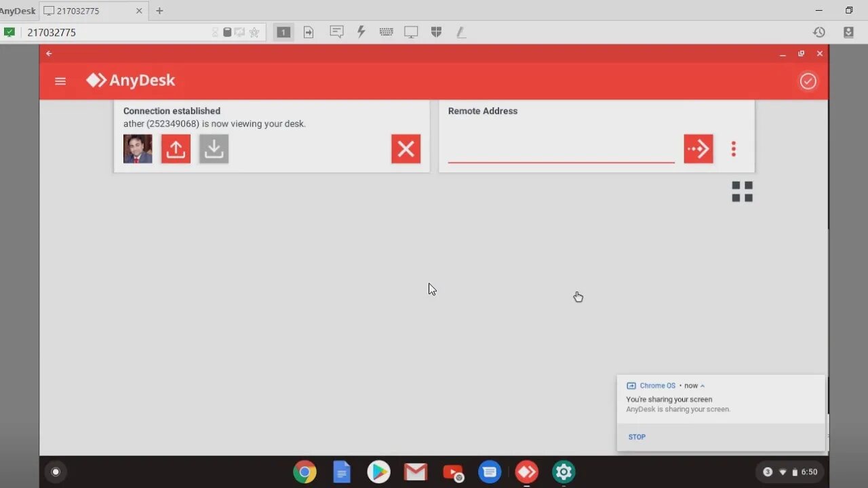Open the lightning bolt actions menu

tap(361, 32)
